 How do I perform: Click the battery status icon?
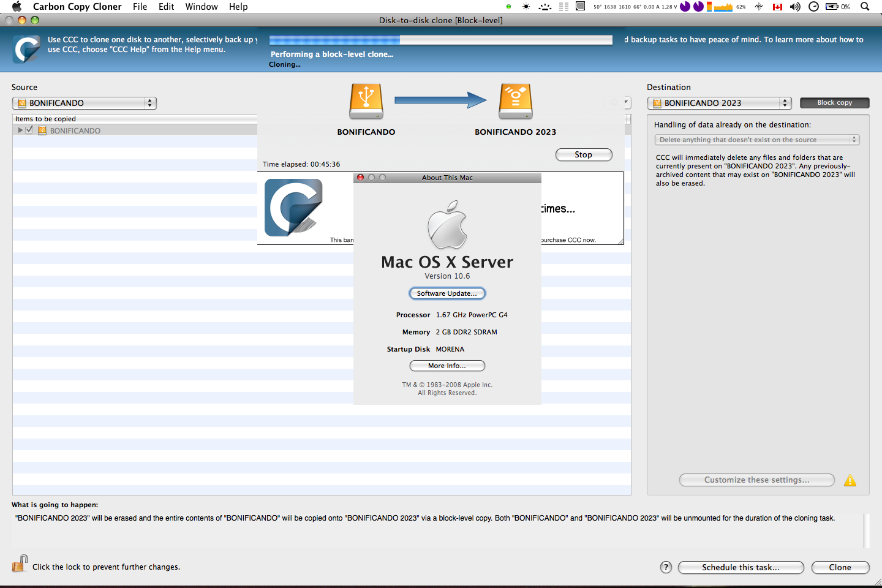pyautogui.click(x=832, y=7)
